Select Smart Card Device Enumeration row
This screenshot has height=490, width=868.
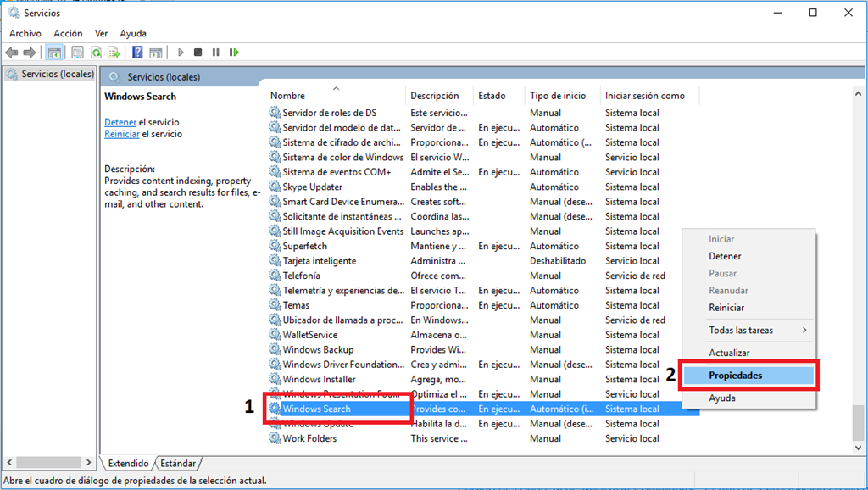click(x=483, y=202)
